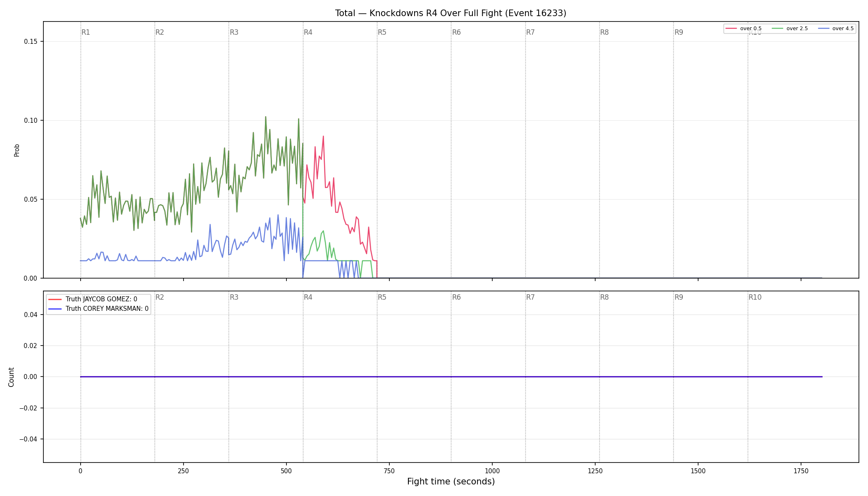The image size is (868, 496).
Task: Click the R6 round marker in the Count chart
Action: (456, 297)
